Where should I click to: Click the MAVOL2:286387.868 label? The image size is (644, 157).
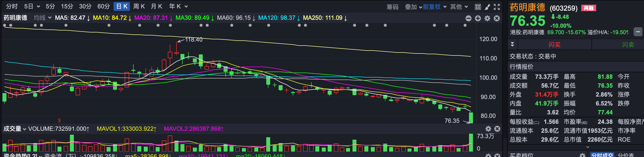click(x=194, y=129)
